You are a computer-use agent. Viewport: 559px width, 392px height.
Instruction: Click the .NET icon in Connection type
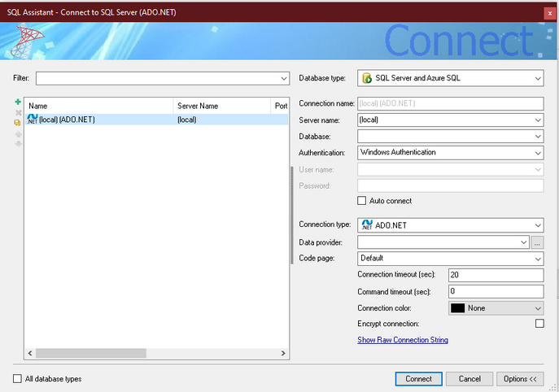pos(367,224)
